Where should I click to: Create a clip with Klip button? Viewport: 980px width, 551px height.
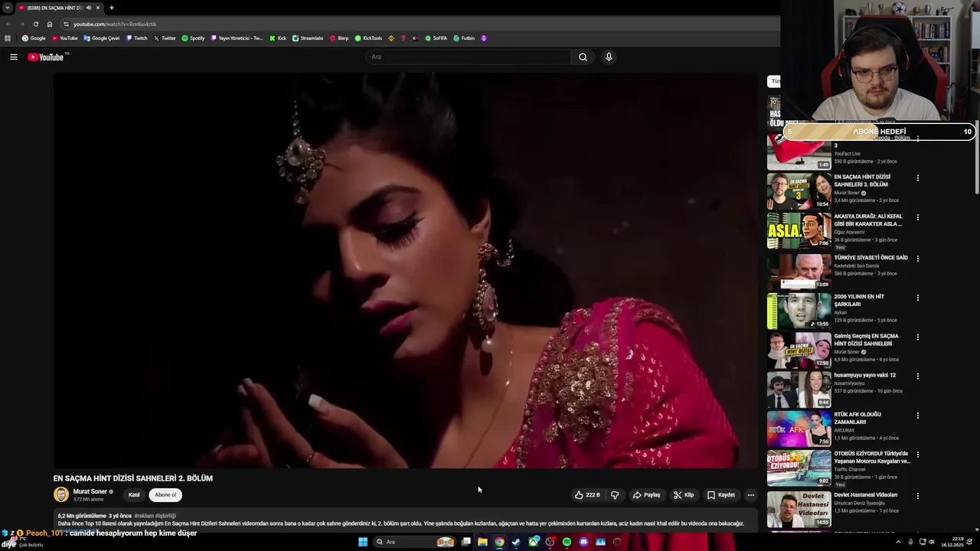click(684, 495)
